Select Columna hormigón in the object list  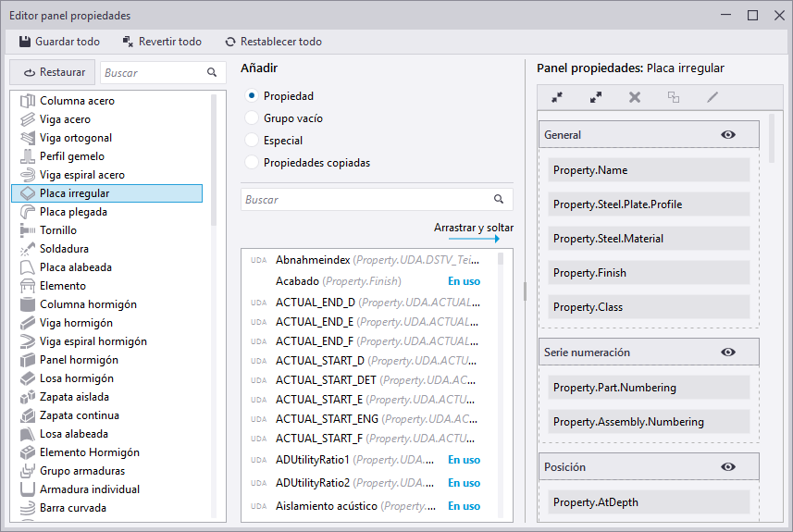point(88,304)
